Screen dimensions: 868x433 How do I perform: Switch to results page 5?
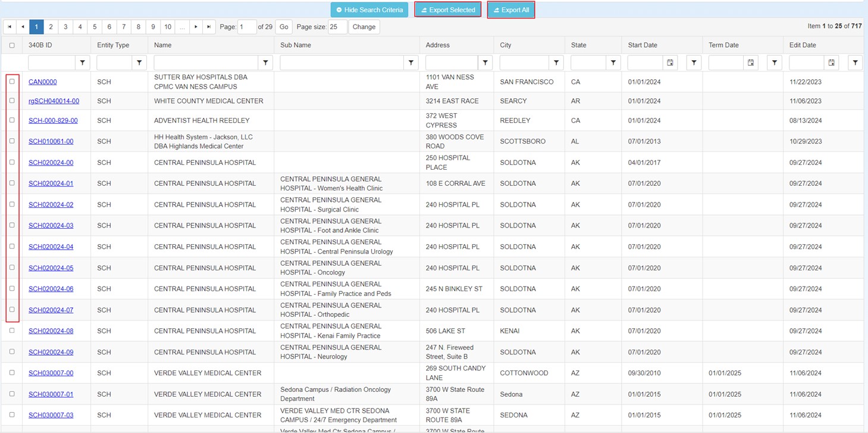click(95, 27)
